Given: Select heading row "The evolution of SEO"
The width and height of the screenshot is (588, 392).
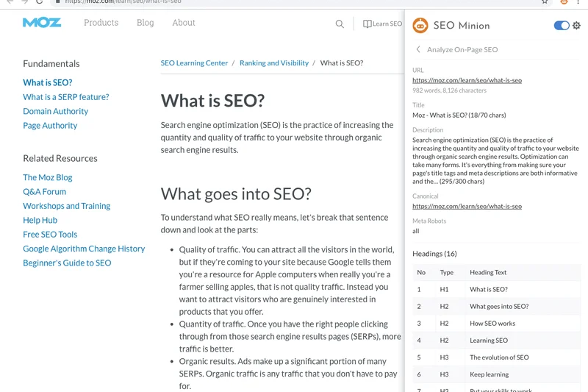Looking at the screenshot, I should click(496, 357).
